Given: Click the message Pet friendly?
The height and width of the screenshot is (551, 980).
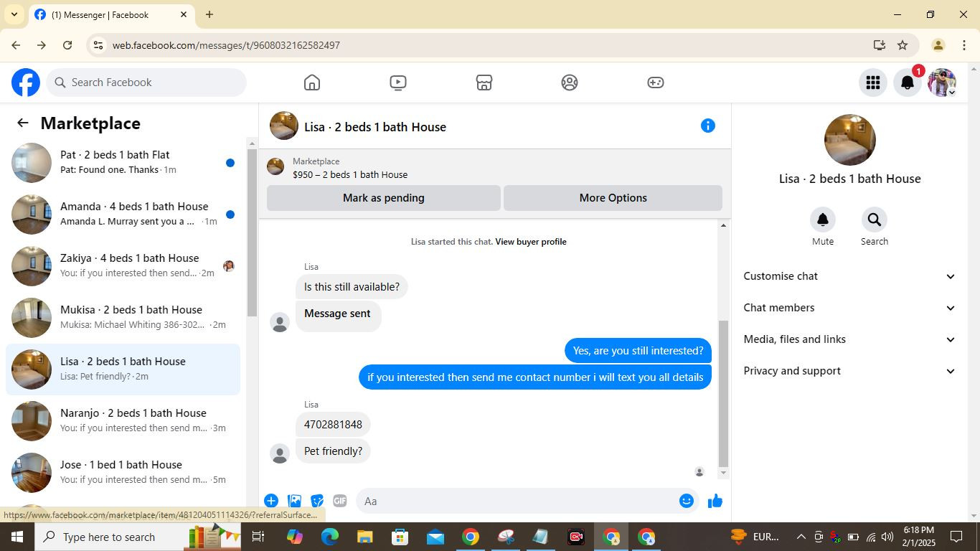Looking at the screenshot, I should (x=333, y=451).
